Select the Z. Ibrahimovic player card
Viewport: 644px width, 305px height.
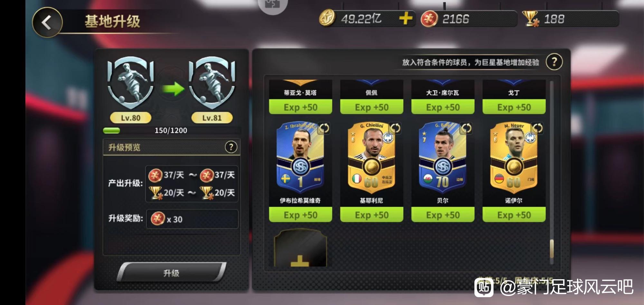pyautogui.click(x=300, y=158)
